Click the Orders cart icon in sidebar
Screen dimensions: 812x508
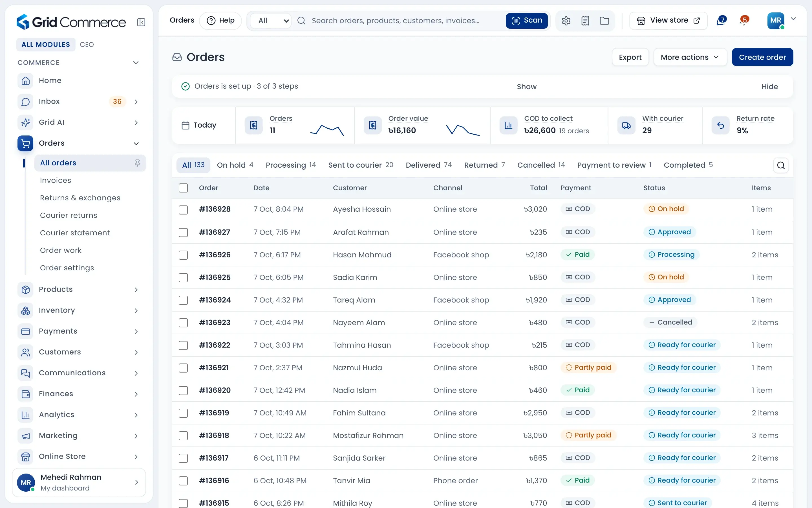25,143
